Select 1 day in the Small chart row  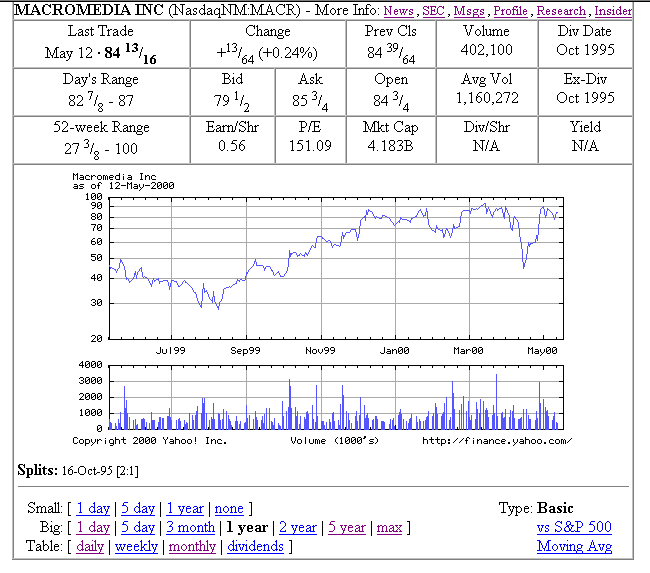[93, 509]
